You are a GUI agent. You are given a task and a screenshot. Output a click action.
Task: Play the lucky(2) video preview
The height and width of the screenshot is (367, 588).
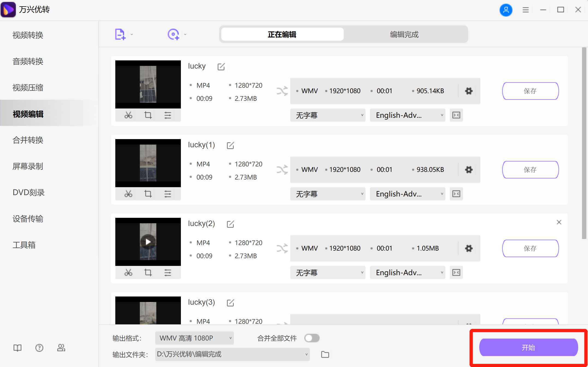148,242
